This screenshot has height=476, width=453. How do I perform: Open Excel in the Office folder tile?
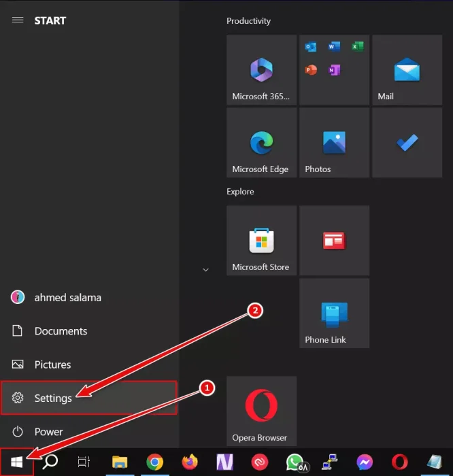click(x=357, y=47)
